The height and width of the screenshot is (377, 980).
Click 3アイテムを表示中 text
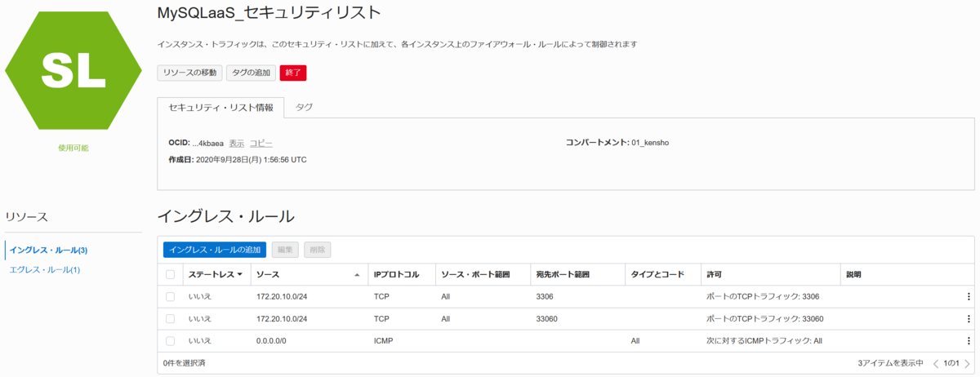[890, 362]
